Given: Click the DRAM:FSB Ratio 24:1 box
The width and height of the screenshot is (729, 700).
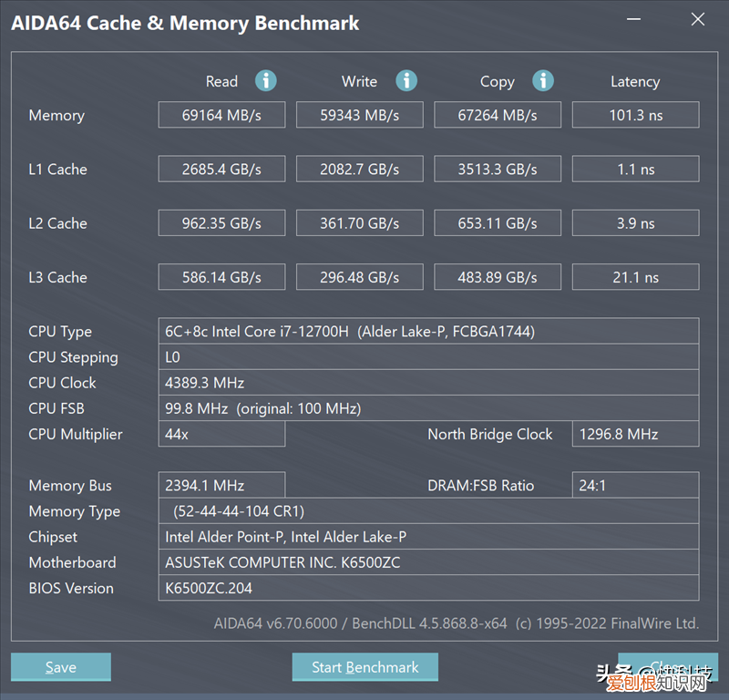Looking at the screenshot, I should click(x=635, y=485).
